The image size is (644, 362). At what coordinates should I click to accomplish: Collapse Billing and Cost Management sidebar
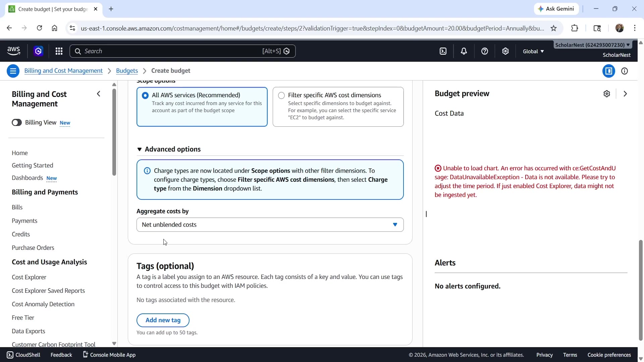pyautogui.click(x=99, y=94)
